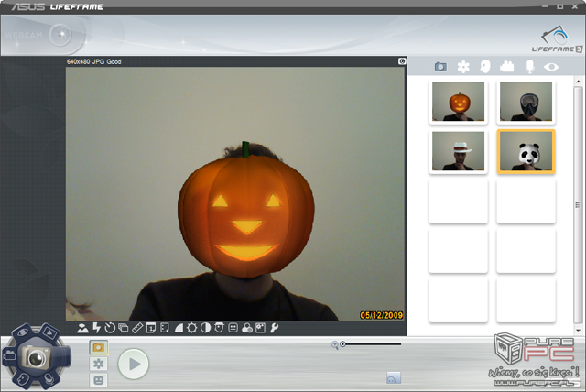This screenshot has width=586, height=392.
Task: Select the panda mask thumbnail
Action: [x=526, y=150]
